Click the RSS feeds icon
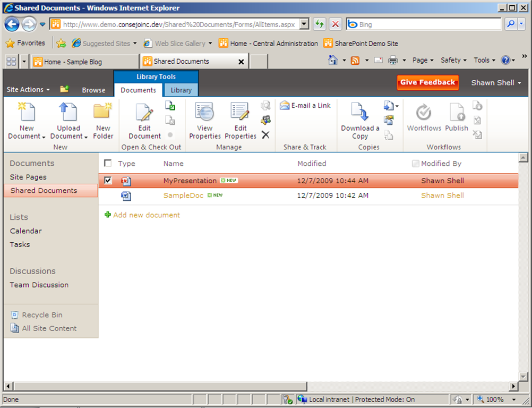 355,61
